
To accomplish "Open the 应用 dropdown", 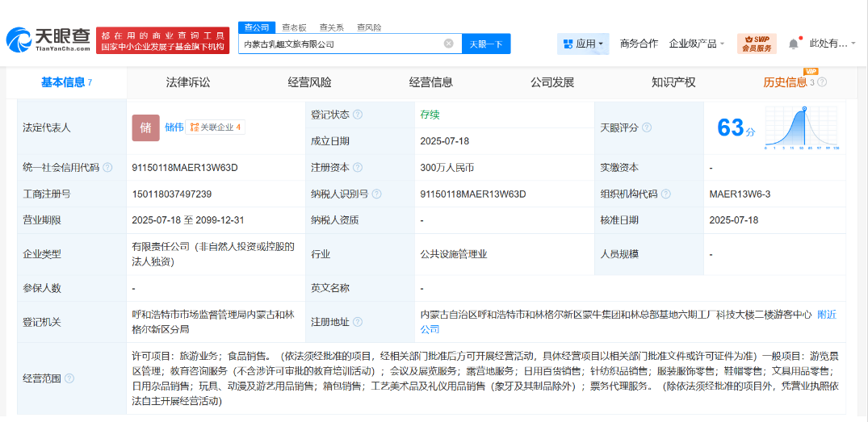I will [583, 44].
